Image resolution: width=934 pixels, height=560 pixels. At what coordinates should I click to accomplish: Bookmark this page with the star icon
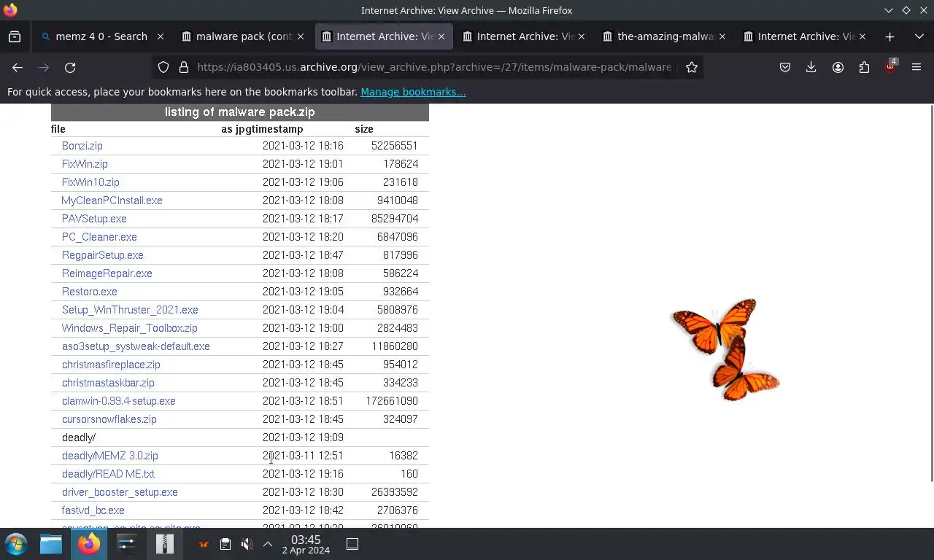pos(692,67)
